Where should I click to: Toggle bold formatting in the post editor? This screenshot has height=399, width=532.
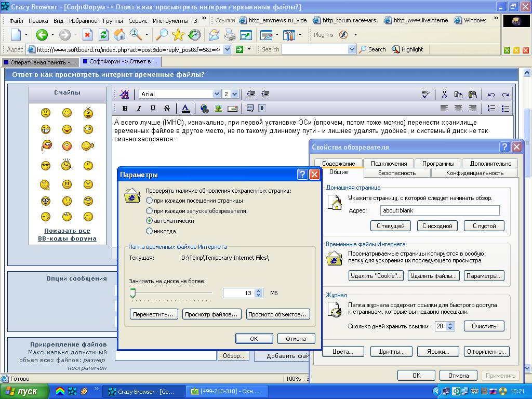pos(125,109)
